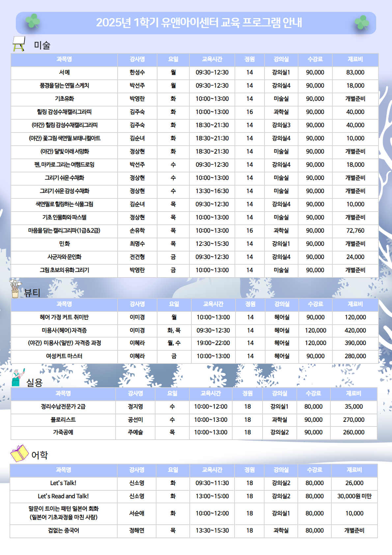Select the 민화 course name cell
This screenshot has height=555, width=392.
click(x=64, y=244)
